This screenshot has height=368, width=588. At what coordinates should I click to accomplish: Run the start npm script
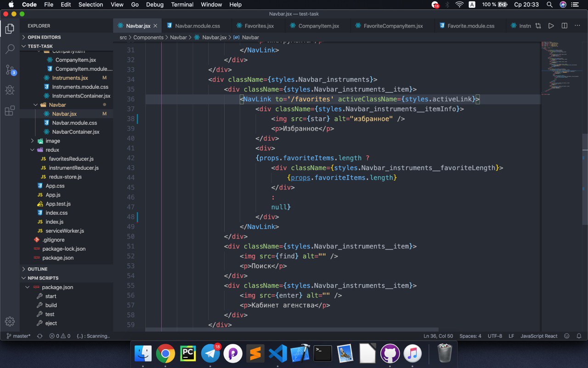(x=51, y=296)
